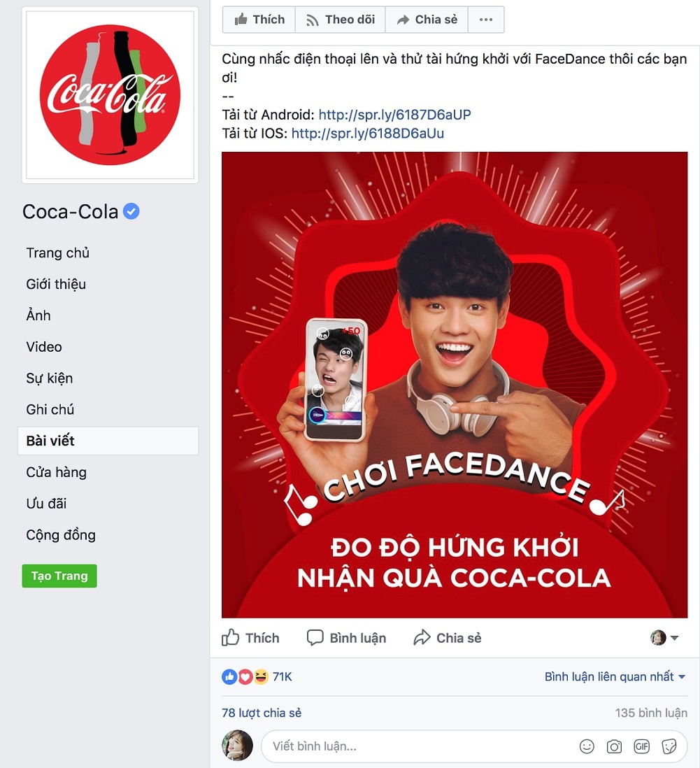700x768 pixels.
Task: Click into the Viết bình luận input field
Action: 420,746
